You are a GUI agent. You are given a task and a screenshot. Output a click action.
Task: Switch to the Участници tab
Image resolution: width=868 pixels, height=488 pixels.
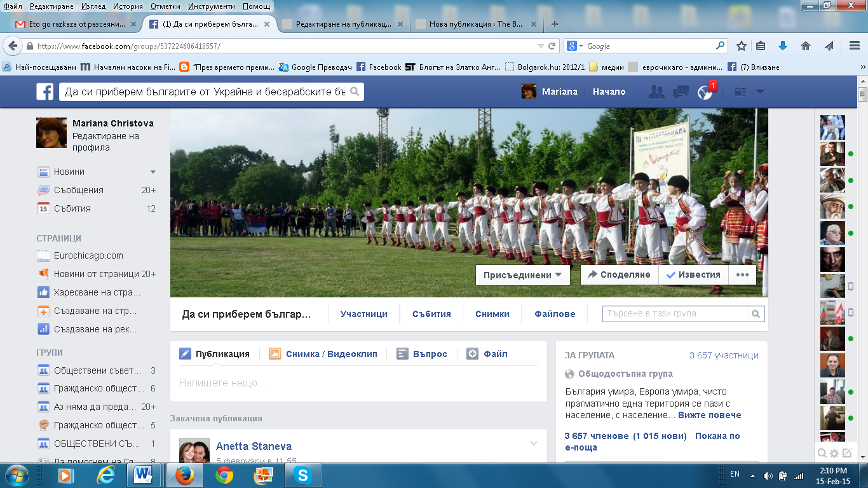(x=363, y=314)
